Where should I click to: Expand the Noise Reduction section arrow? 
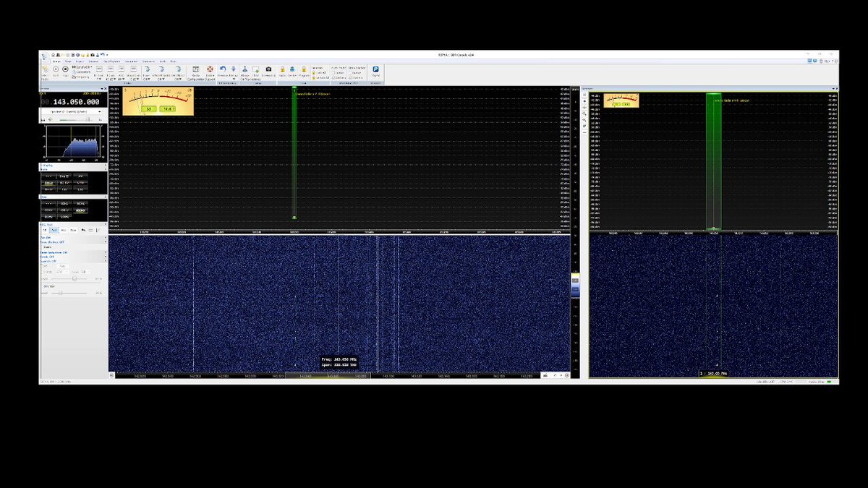tap(106, 252)
